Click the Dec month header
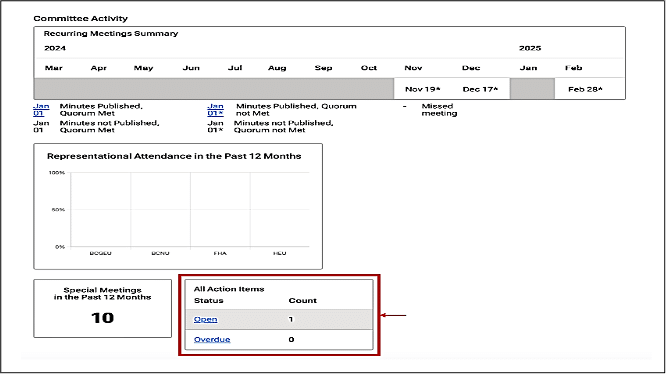The height and width of the screenshot is (374, 666). pos(471,68)
